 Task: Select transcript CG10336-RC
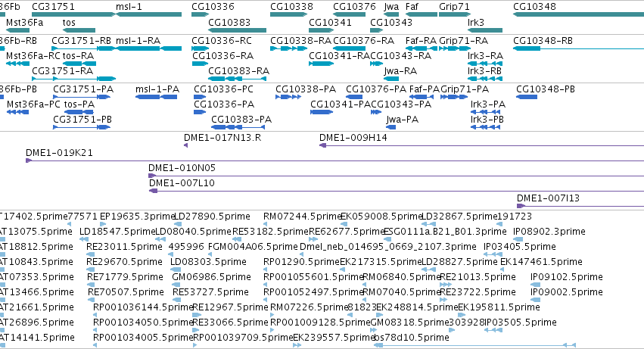[x=222, y=41]
